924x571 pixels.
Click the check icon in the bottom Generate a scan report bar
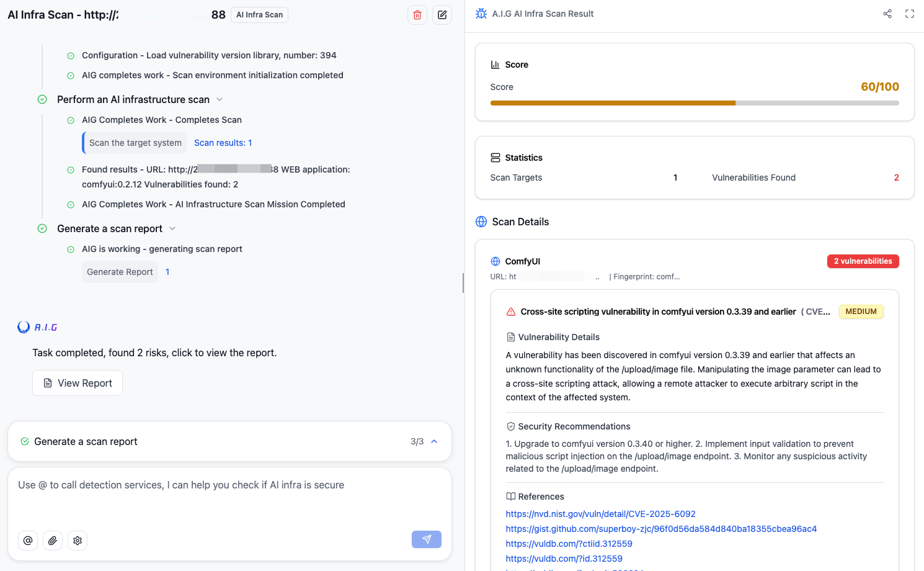pos(25,441)
